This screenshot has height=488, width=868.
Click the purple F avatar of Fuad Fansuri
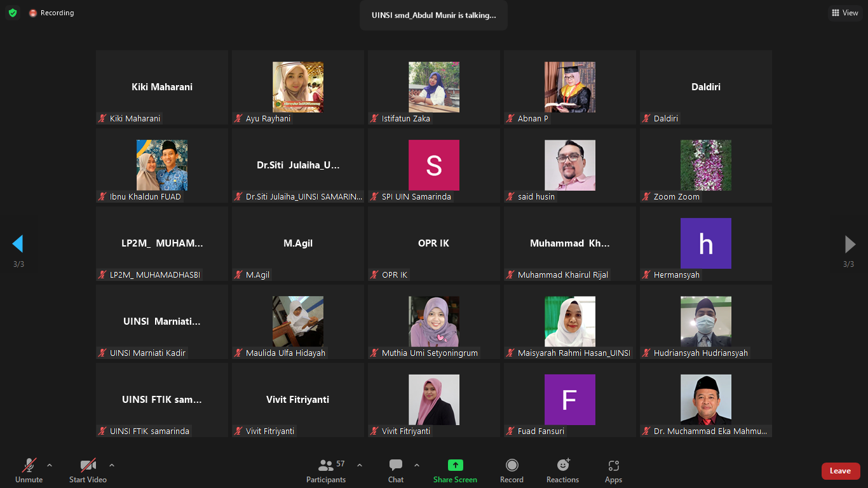pos(570,400)
